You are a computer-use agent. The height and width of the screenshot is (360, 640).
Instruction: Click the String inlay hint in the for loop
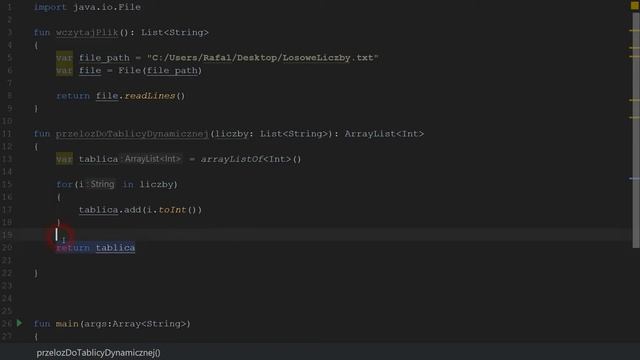point(101,184)
